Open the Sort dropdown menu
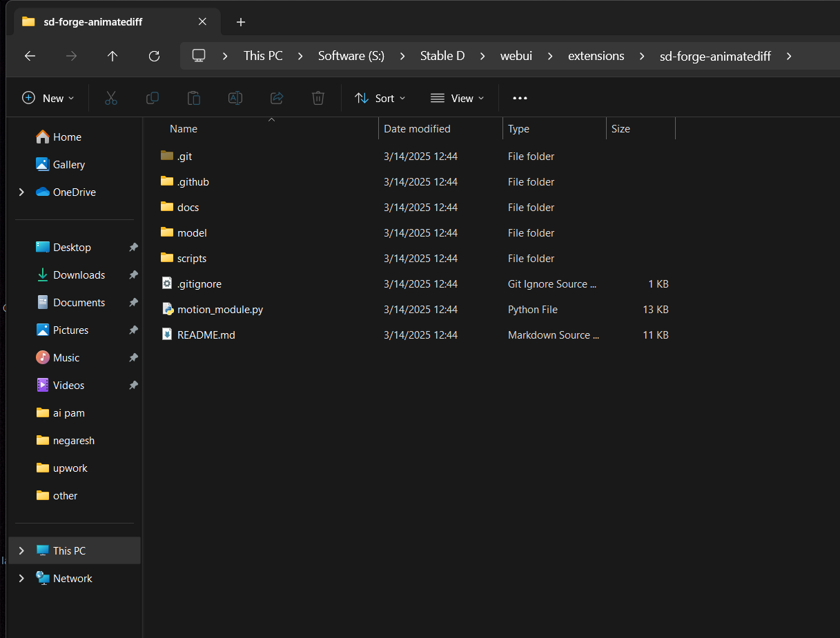Screen dimensions: 840x638 click(x=380, y=98)
